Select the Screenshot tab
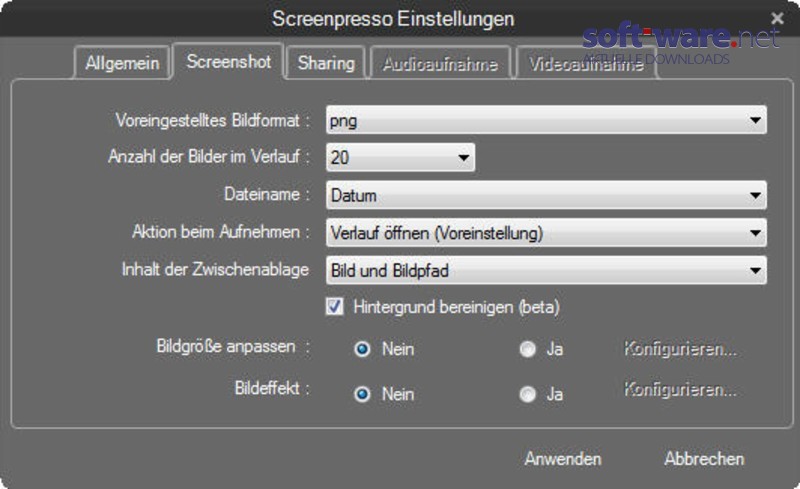Screen dimensions: 800x489 (x=228, y=61)
